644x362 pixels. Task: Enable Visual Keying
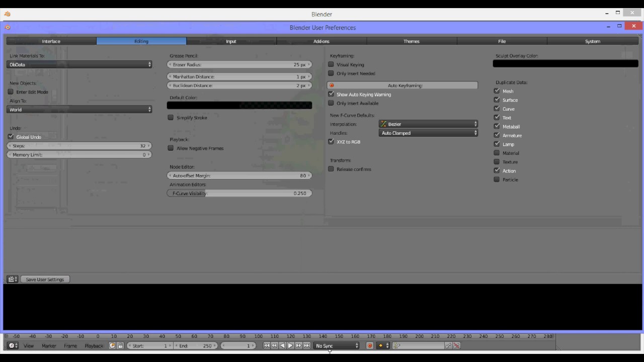click(331, 65)
